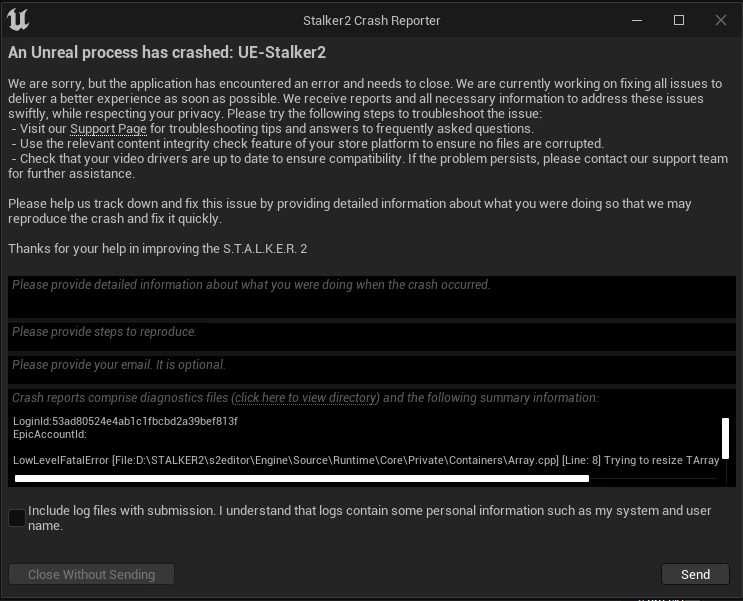Minimize the Crash Reporter window
The height and width of the screenshot is (601, 743).
click(x=636, y=20)
